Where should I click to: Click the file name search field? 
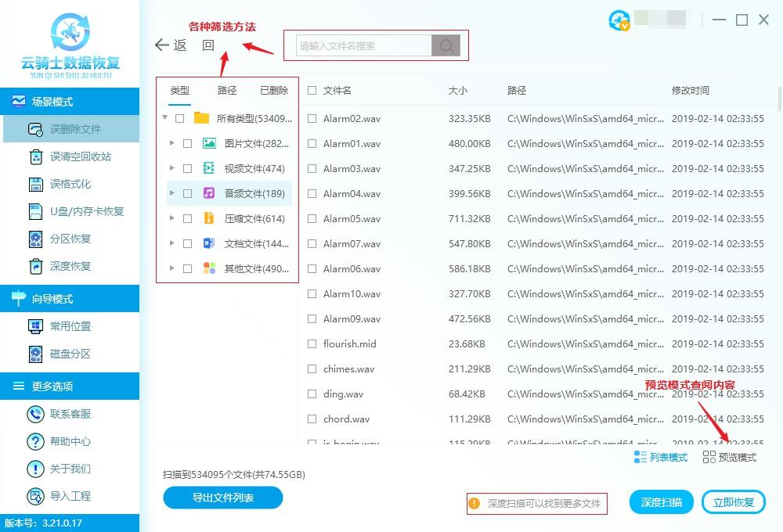click(x=363, y=45)
